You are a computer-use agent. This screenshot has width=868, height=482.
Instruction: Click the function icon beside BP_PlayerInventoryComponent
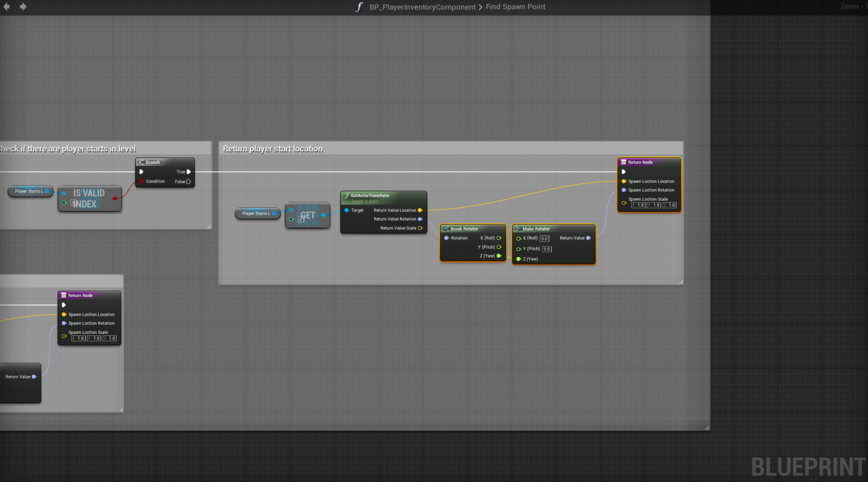pos(359,7)
